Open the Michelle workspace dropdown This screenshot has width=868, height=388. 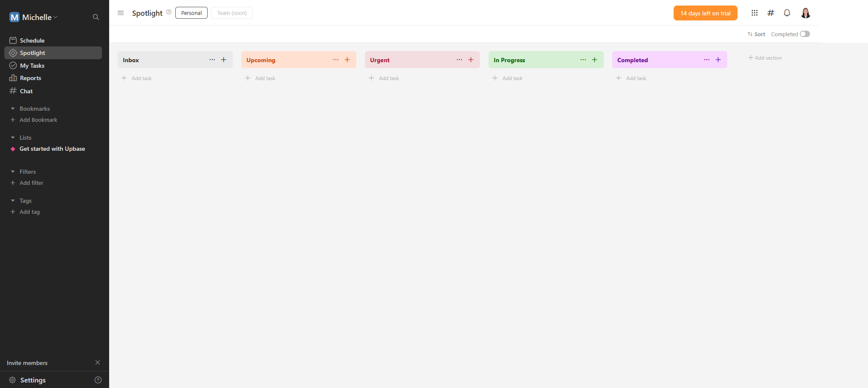pos(38,17)
